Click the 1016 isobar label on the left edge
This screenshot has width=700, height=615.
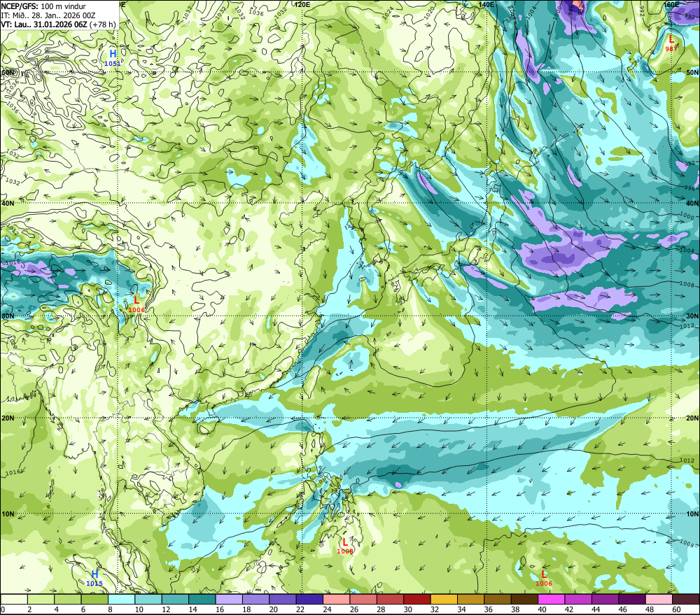pyautogui.click(x=13, y=473)
